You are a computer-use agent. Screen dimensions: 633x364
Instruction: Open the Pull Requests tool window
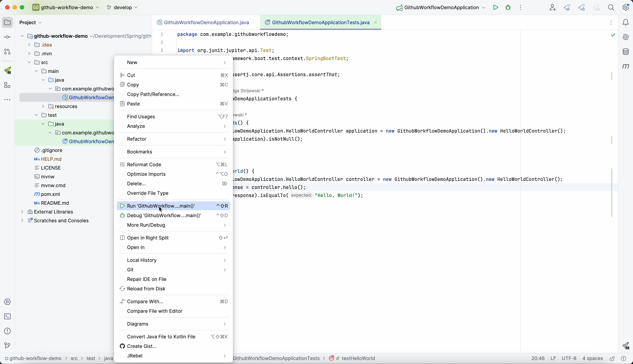(x=8, y=52)
